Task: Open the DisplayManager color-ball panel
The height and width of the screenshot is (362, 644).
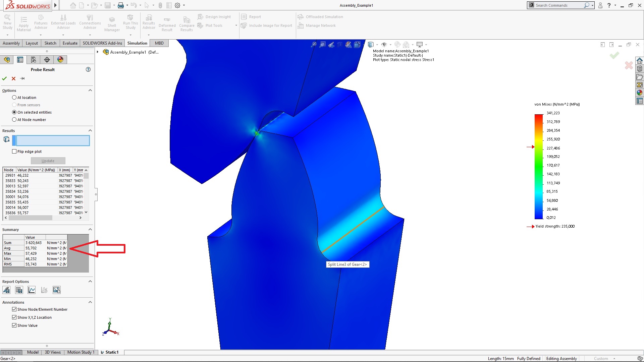Action: [x=60, y=60]
